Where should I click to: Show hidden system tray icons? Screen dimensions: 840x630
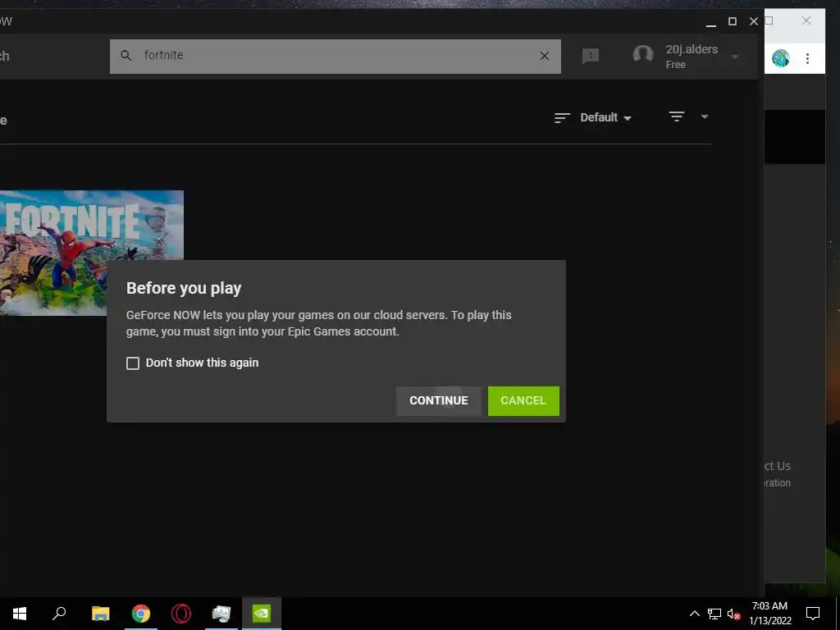coord(694,614)
